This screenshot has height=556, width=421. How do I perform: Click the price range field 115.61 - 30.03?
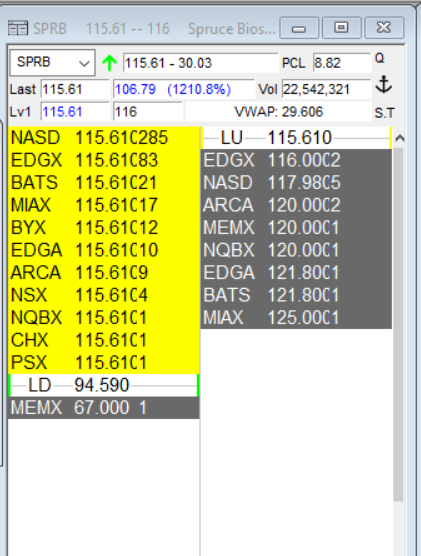point(201,63)
